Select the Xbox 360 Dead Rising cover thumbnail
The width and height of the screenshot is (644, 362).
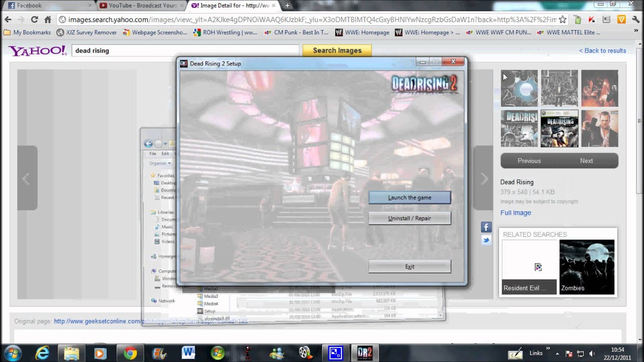tap(559, 129)
